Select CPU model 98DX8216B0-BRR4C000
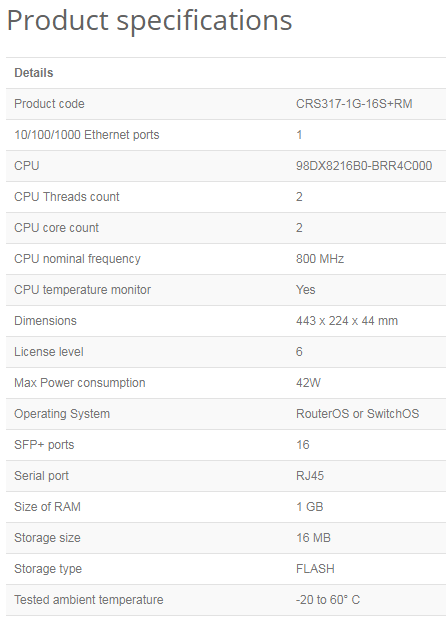This screenshot has height=617, width=446. [364, 166]
